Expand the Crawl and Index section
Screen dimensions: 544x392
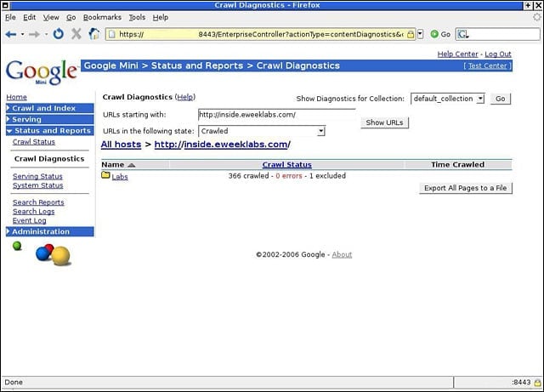(x=50, y=108)
